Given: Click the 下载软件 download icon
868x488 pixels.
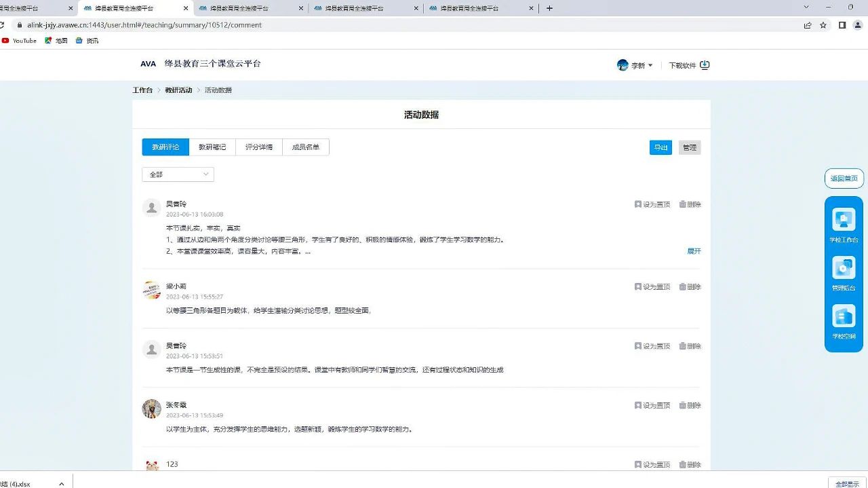Looking at the screenshot, I should pyautogui.click(x=705, y=65).
